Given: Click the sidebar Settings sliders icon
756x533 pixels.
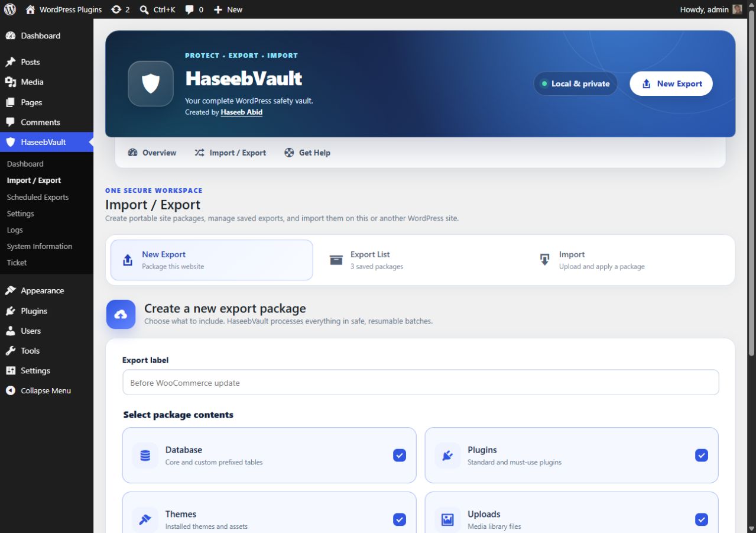Looking at the screenshot, I should click(x=11, y=371).
